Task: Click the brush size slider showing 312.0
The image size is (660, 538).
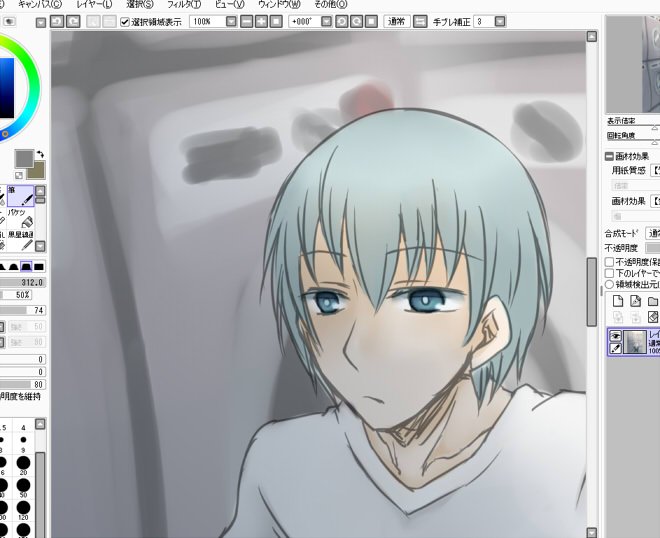Action: tap(22, 282)
